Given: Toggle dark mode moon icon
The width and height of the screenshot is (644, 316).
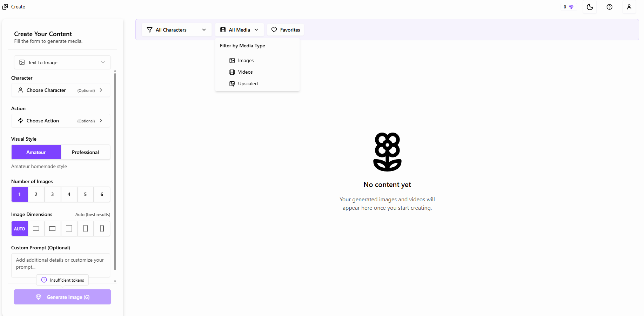Looking at the screenshot, I should tap(590, 7).
